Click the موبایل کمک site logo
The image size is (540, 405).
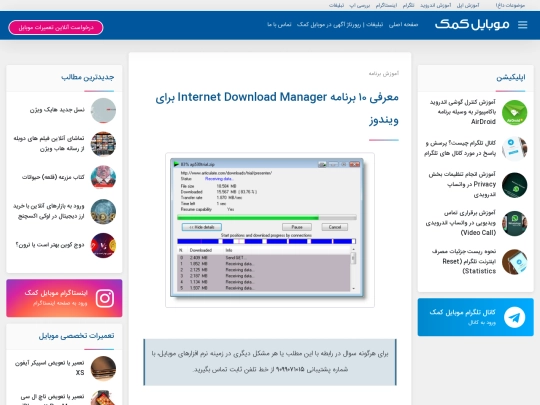tap(472, 25)
